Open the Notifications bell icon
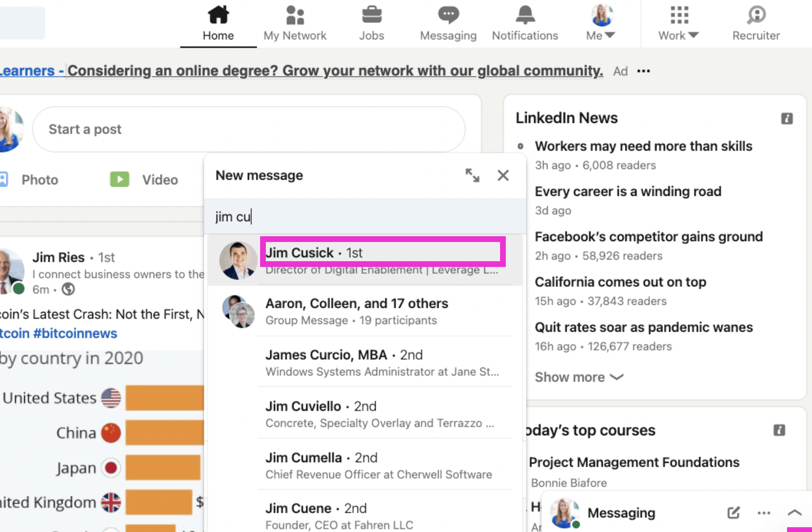 (x=525, y=15)
